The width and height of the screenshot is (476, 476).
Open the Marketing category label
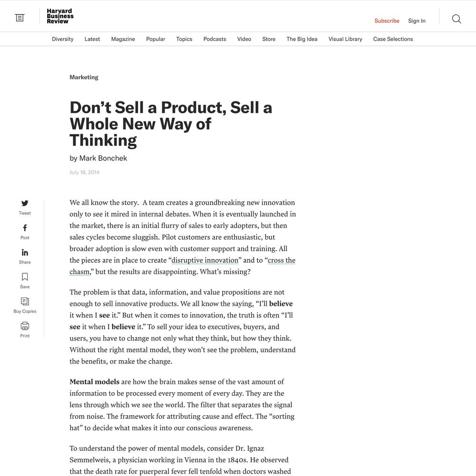pos(84,77)
